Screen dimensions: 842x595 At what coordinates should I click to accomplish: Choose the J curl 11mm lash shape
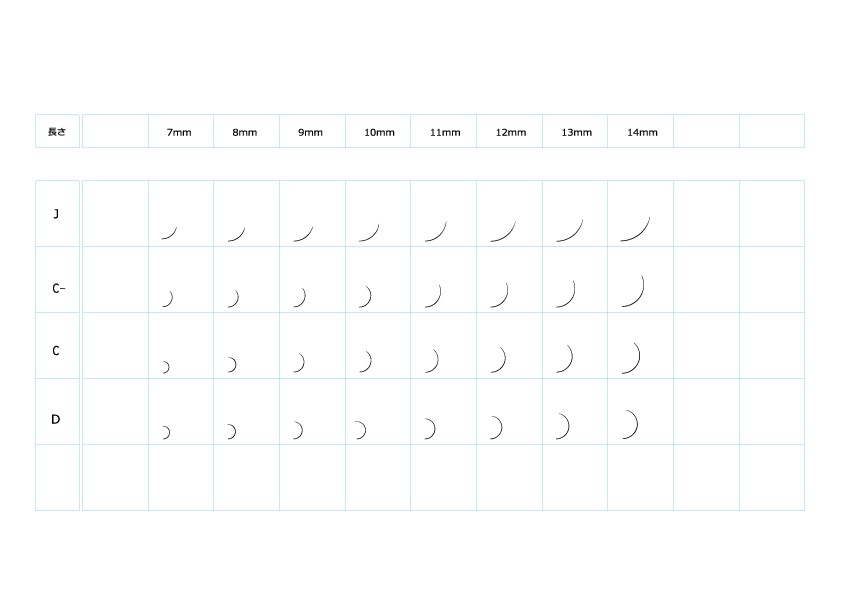(435, 231)
